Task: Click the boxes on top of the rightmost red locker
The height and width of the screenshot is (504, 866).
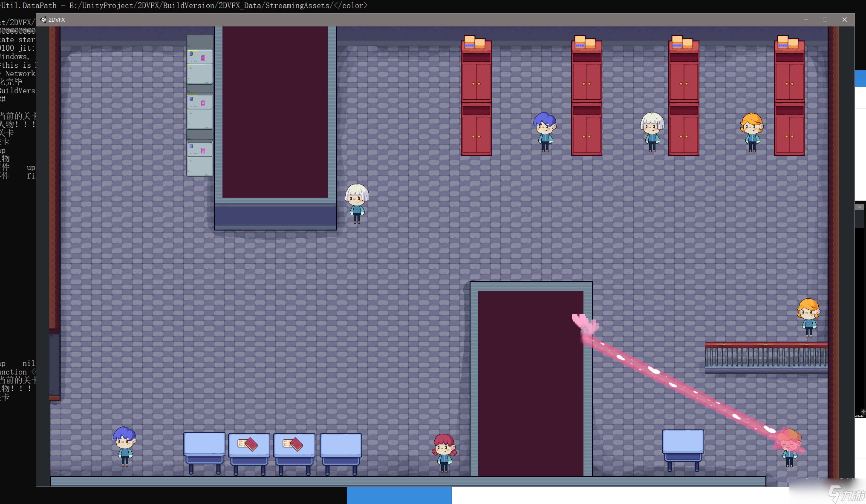Action: 788,42
